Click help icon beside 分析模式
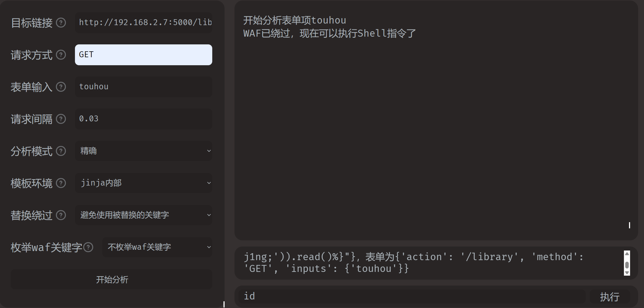The height and width of the screenshot is (308, 644). [x=61, y=151]
